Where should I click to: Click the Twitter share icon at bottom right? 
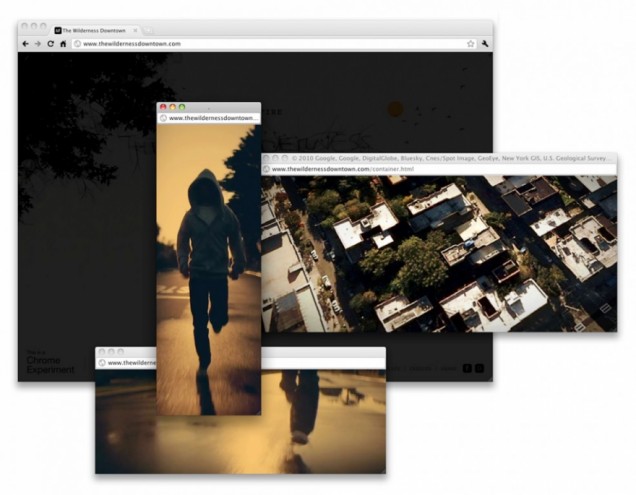click(479, 369)
